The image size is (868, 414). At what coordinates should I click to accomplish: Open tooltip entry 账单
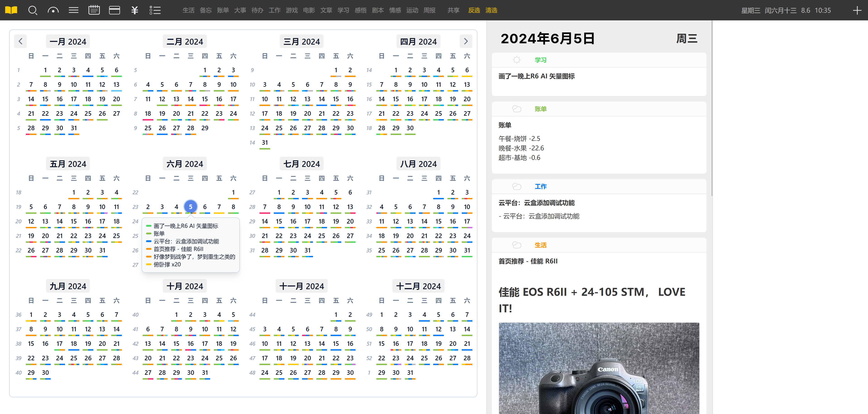point(159,233)
